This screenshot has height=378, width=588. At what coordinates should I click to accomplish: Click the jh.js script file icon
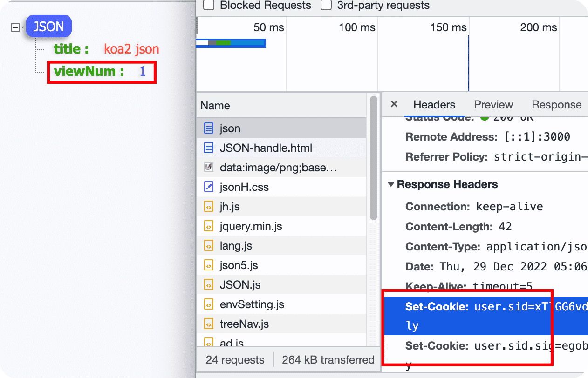pos(209,207)
